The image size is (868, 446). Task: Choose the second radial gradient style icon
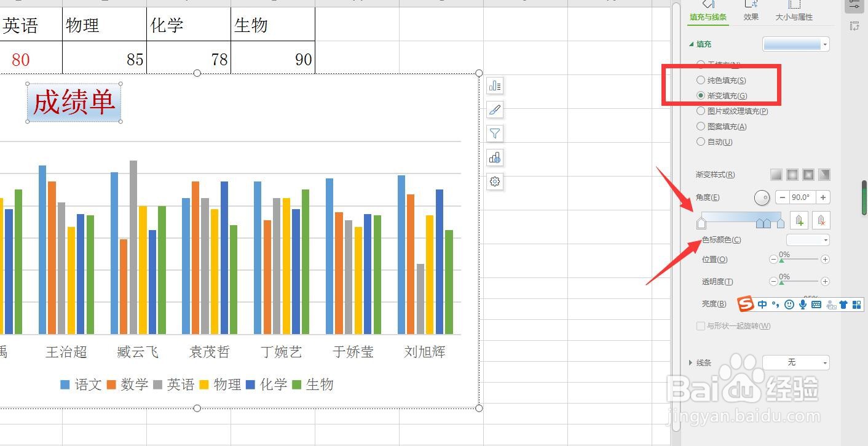[792, 175]
